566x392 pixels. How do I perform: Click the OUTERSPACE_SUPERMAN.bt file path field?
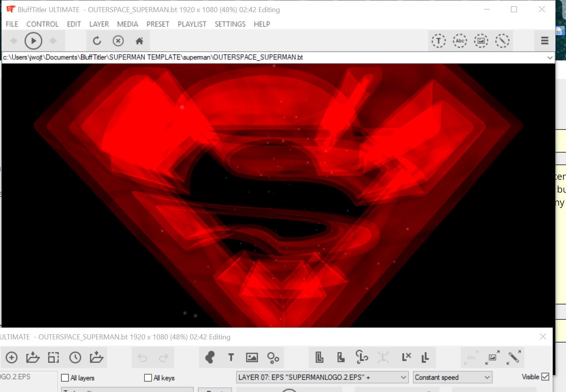click(278, 58)
